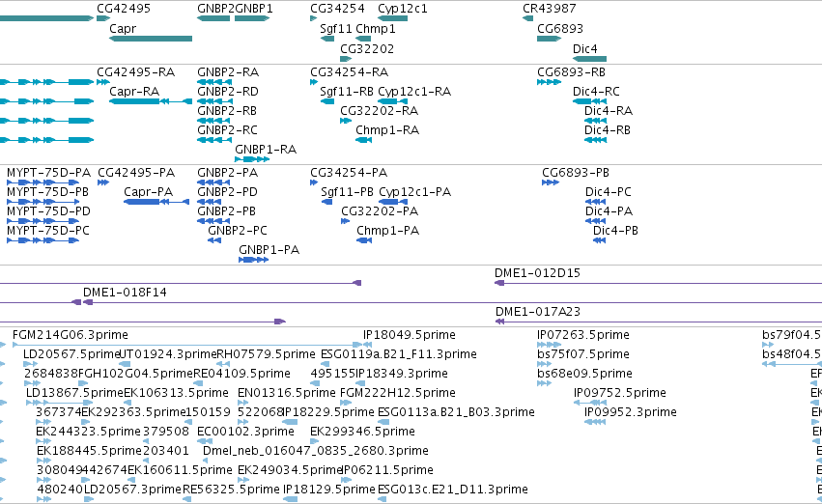
Task: Click protein CG6893-PB label
Action: click(576, 173)
